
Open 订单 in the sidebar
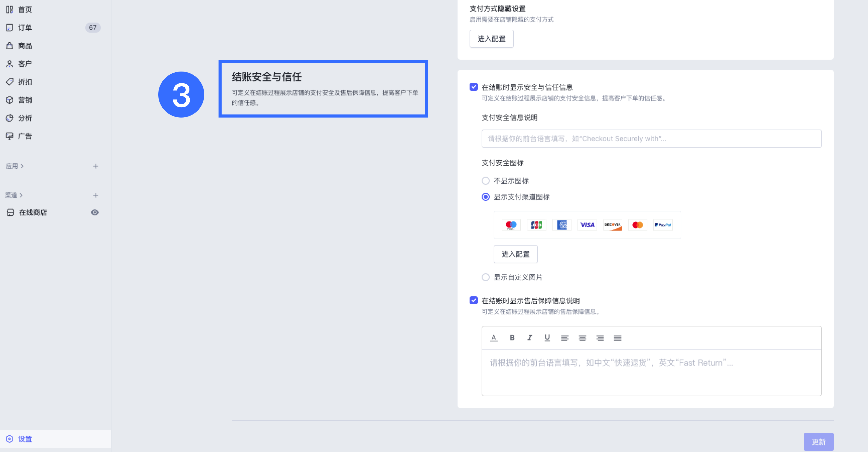point(25,28)
